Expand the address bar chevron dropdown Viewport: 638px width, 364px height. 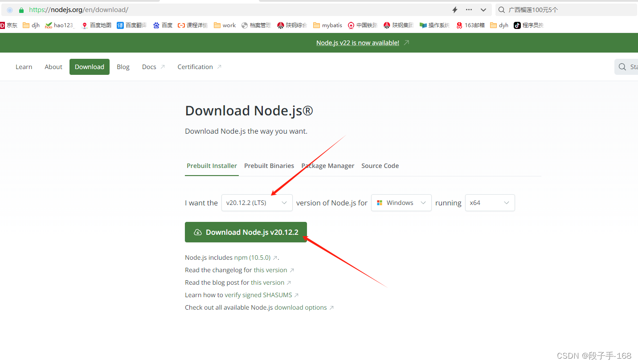483,10
